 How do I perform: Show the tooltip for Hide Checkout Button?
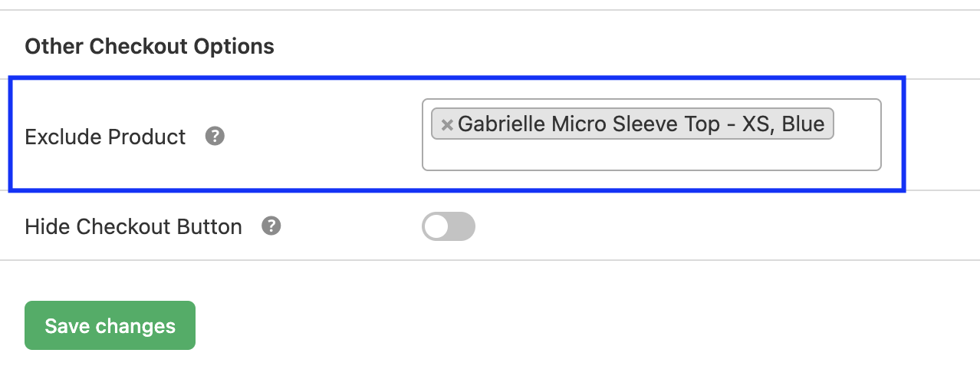[271, 226]
